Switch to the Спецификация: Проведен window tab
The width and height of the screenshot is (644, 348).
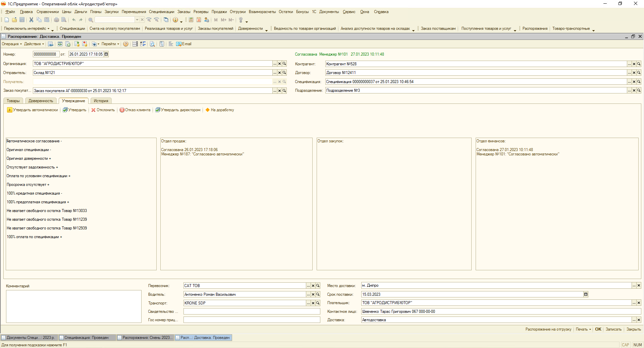point(87,338)
